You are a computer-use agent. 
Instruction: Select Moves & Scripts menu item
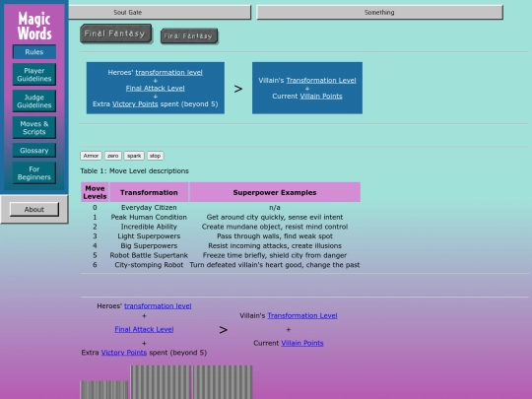coord(34,127)
